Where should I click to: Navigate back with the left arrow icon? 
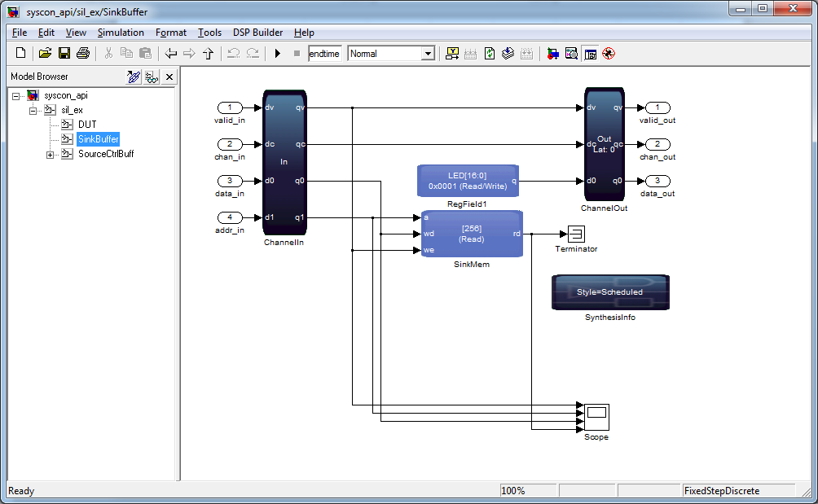[171, 54]
